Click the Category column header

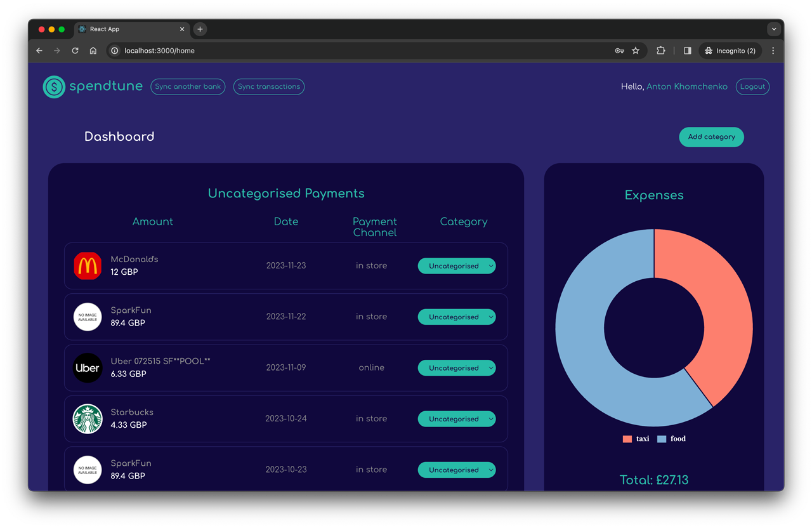tap(464, 222)
